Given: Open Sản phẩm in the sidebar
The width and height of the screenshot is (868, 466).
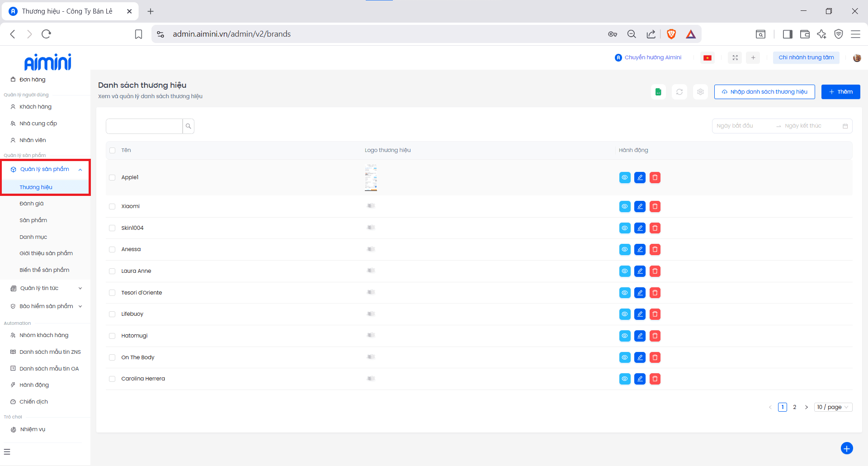Looking at the screenshot, I should pyautogui.click(x=33, y=220).
